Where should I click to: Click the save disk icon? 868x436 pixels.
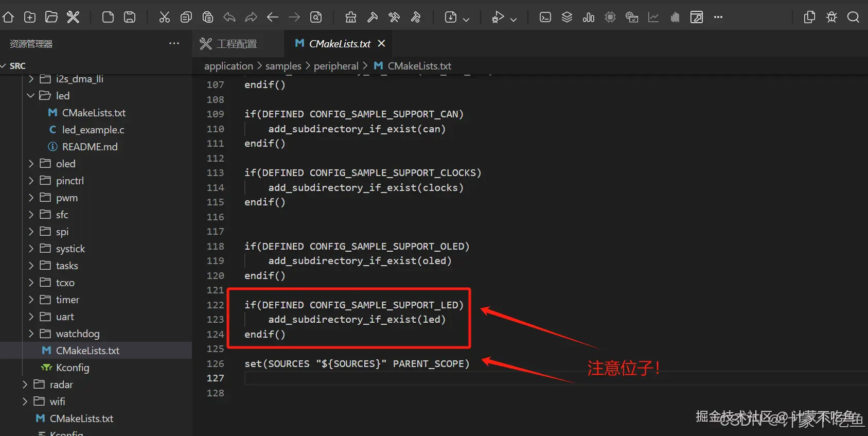point(130,17)
